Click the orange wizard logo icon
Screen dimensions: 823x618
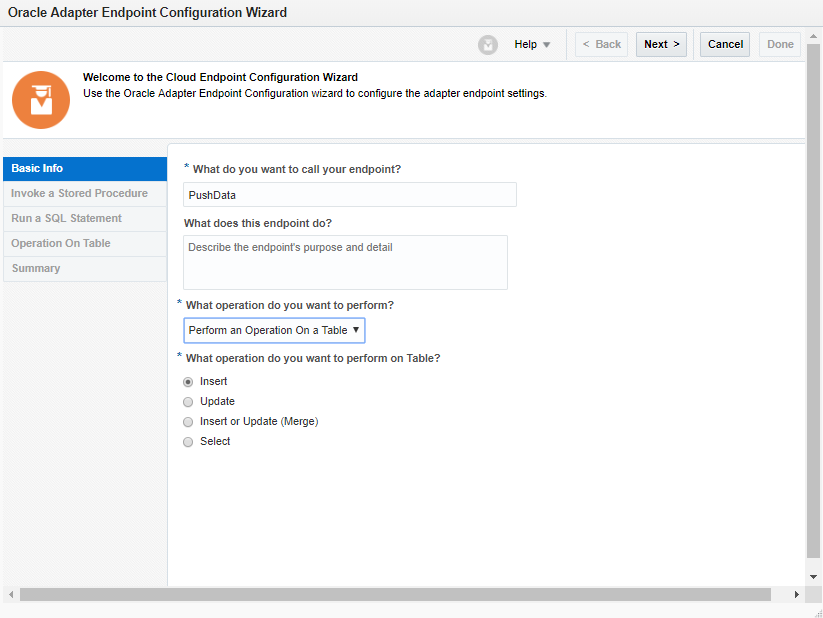click(41, 100)
